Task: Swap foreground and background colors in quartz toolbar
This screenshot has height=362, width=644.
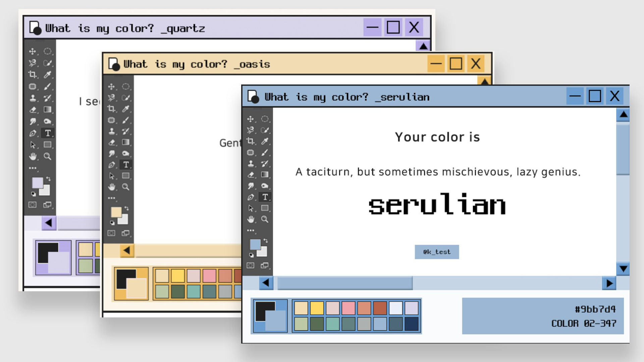Action: pos(48,179)
